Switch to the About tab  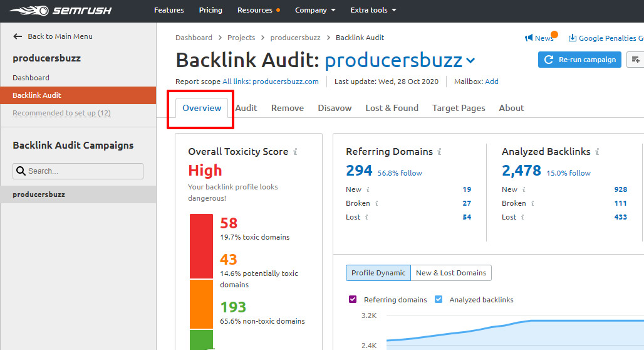pos(511,108)
